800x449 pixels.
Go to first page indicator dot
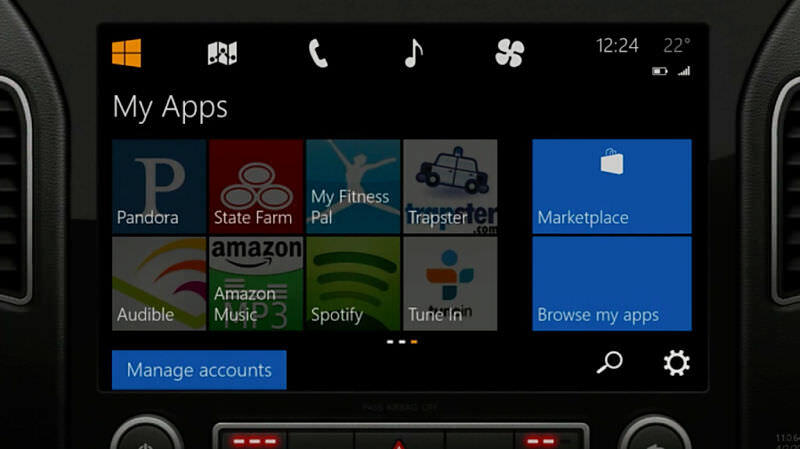tap(390, 342)
